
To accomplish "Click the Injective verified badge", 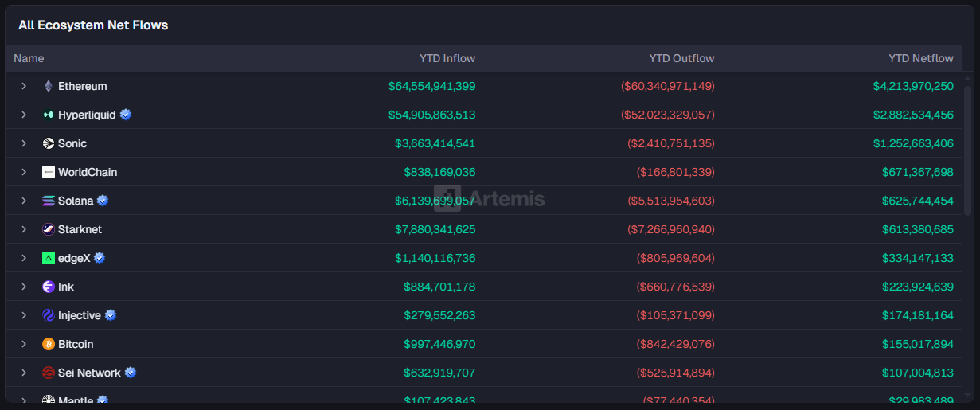I will [111, 315].
